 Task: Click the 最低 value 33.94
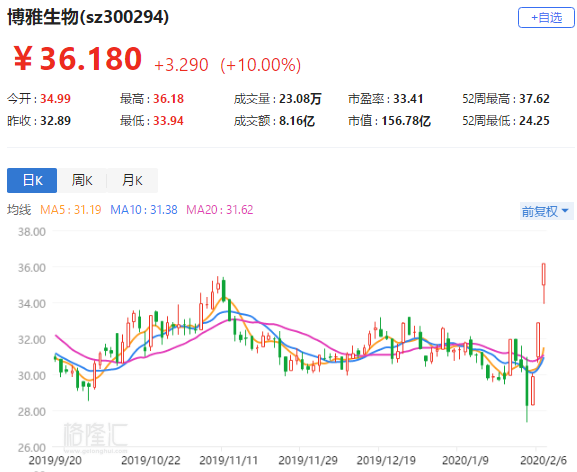(168, 121)
